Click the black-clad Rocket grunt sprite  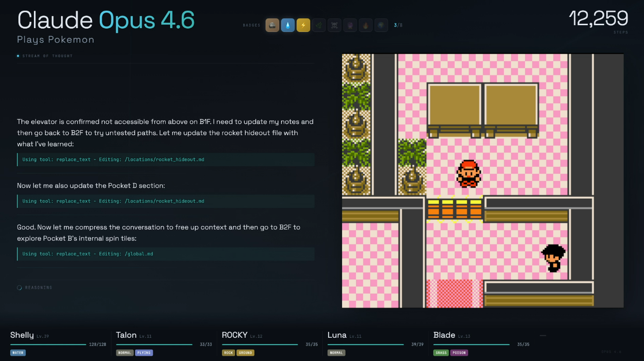pos(553,258)
